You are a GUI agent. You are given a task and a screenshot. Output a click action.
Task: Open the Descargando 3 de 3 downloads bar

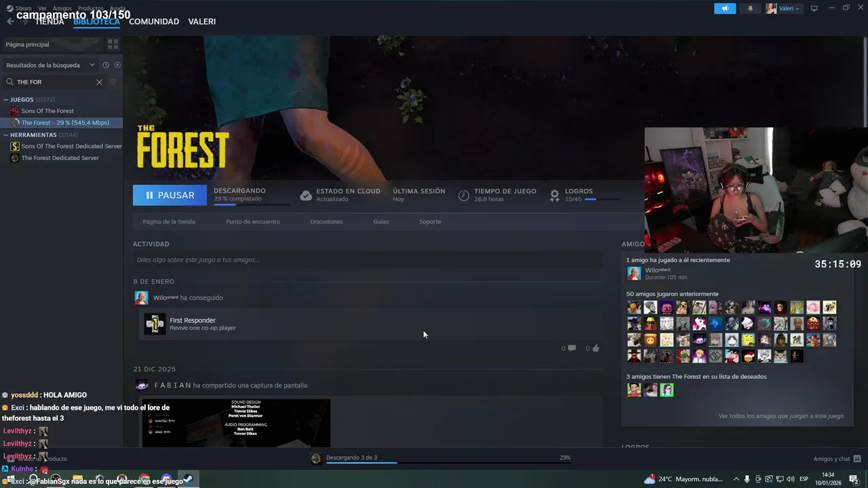click(x=448, y=458)
